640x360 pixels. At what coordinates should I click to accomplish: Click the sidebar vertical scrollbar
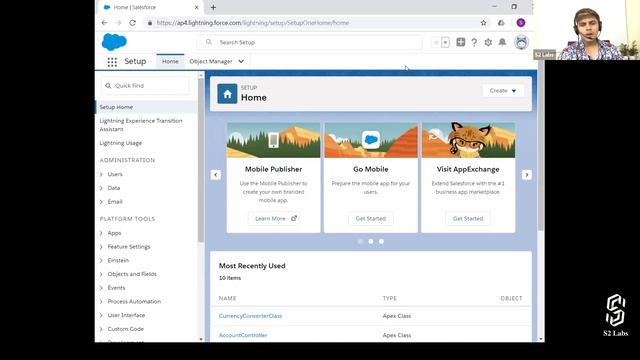point(200,159)
